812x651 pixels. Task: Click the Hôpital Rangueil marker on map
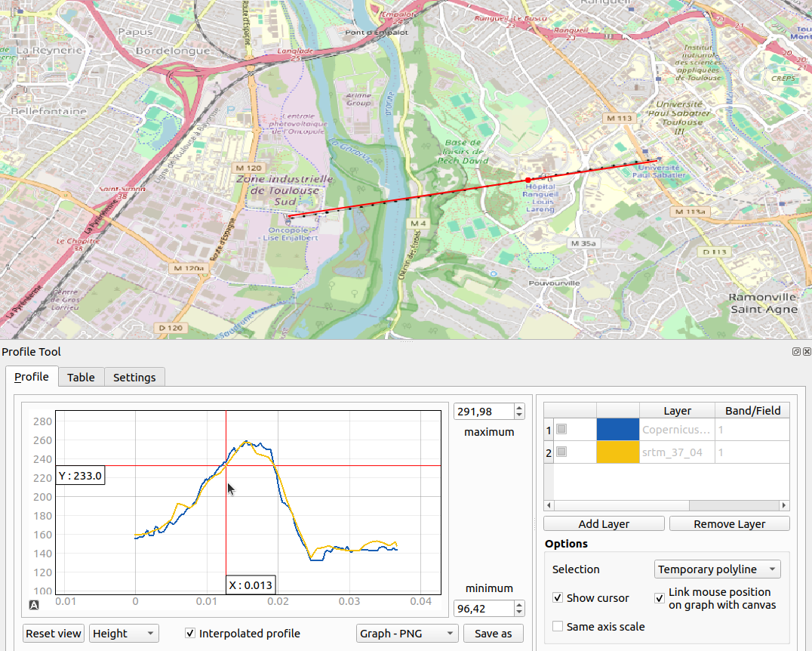click(x=541, y=175)
